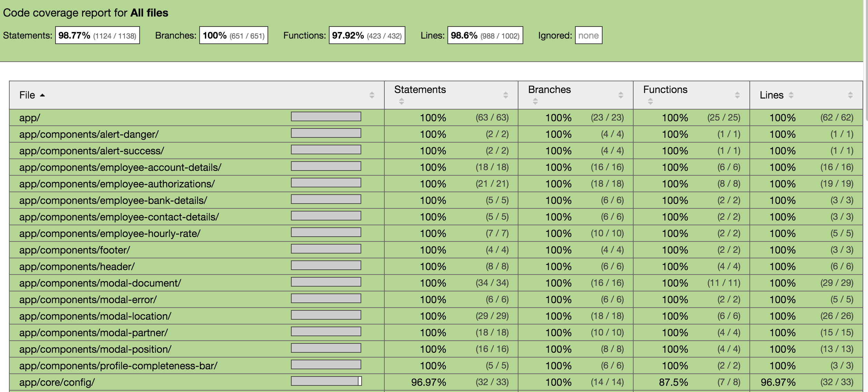
Task: Sort table by File column label
Action: point(27,95)
